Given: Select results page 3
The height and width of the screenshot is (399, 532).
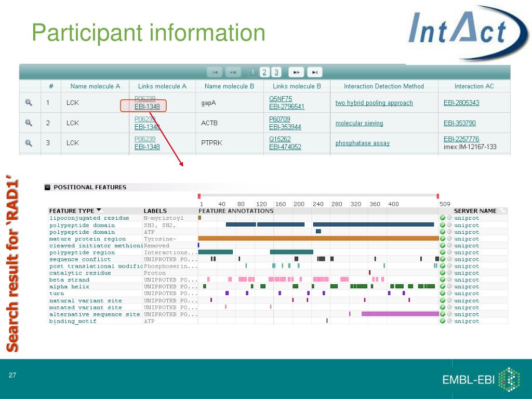Looking at the screenshot, I should click(x=276, y=72).
